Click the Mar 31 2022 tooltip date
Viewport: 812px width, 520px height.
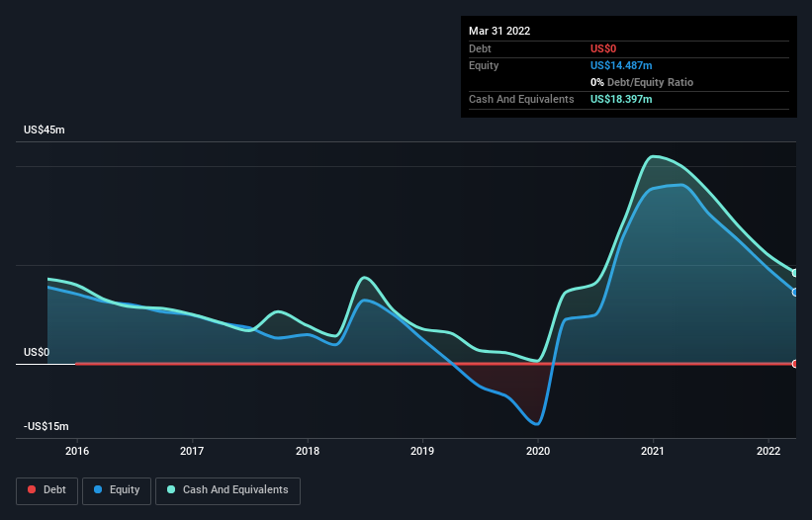pyautogui.click(x=499, y=31)
